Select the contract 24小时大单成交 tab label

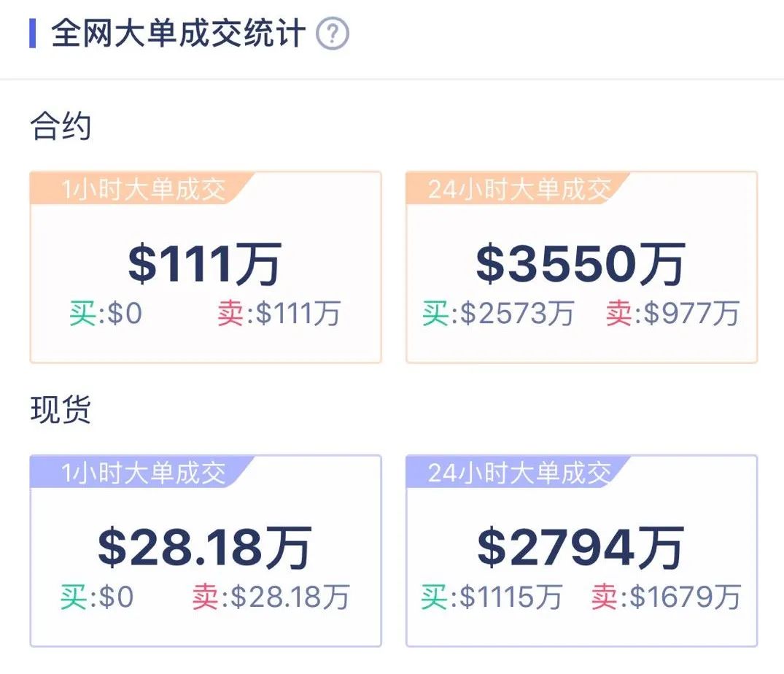click(519, 187)
